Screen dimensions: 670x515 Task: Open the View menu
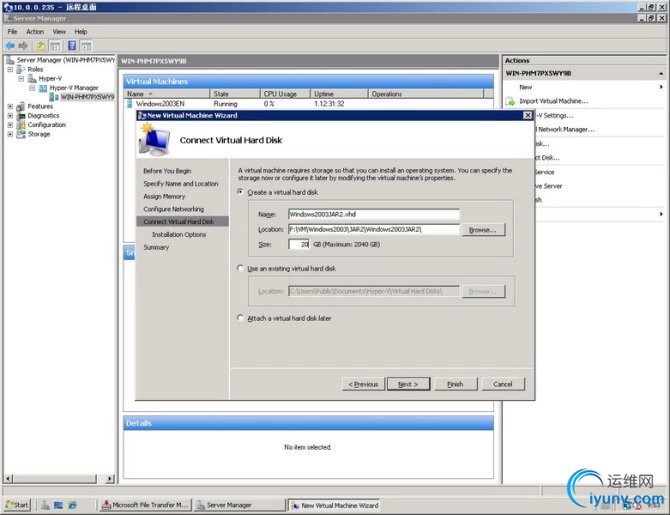pyautogui.click(x=59, y=32)
